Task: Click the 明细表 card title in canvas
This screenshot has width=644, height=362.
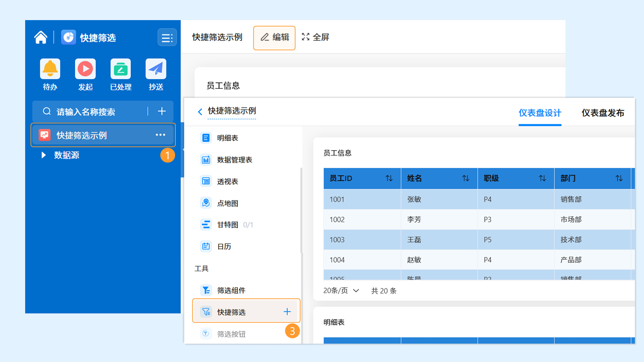Action: (334, 322)
